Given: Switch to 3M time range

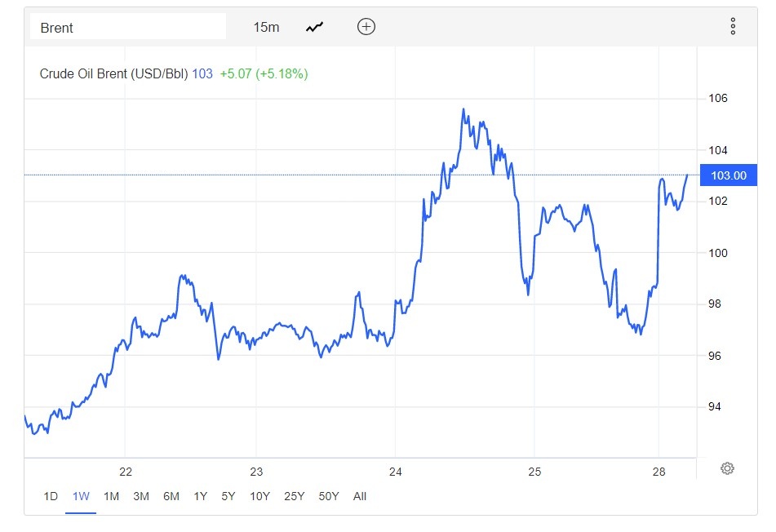Looking at the screenshot, I should 141,496.
